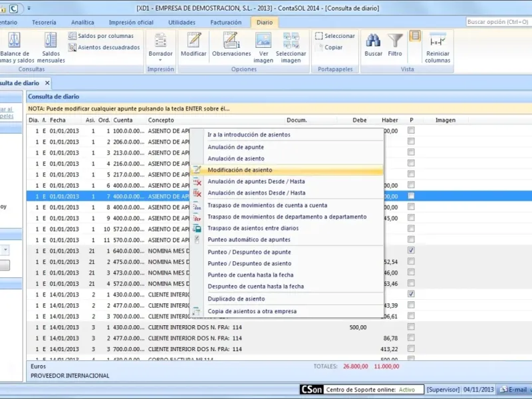Switch to the Utilidades ribbon tab
Viewport: 532px width, 399px height.
pyautogui.click(x=182, y=22)
